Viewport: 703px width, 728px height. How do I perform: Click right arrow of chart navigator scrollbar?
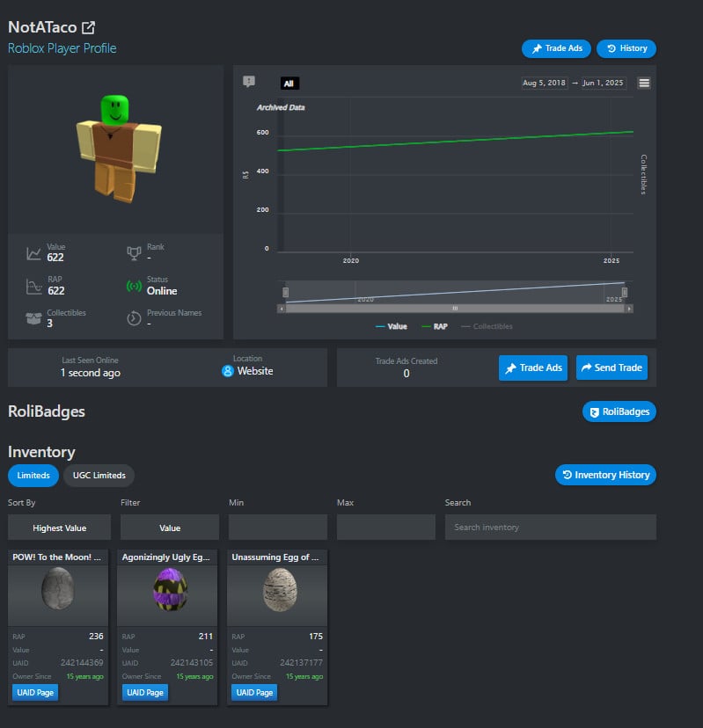click(x=629, y=309)
